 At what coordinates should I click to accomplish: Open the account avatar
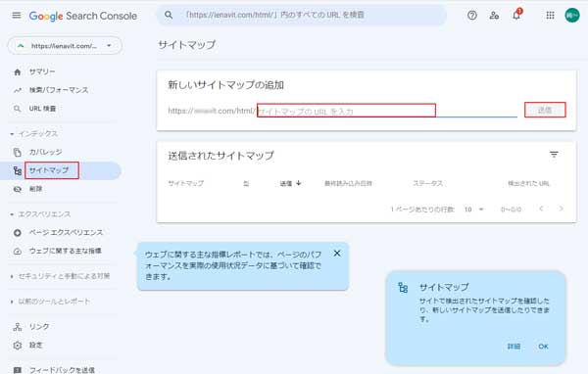(x=572, y=16)
